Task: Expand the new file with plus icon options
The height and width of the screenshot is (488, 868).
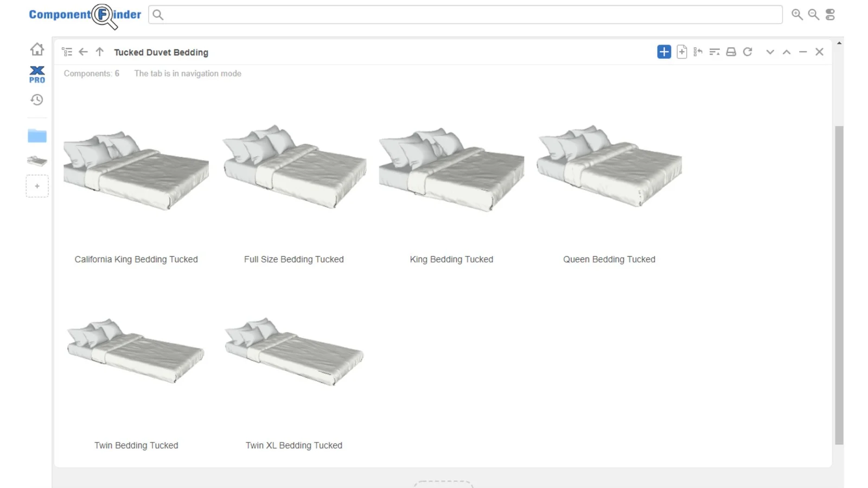Action: click(681, 52)
